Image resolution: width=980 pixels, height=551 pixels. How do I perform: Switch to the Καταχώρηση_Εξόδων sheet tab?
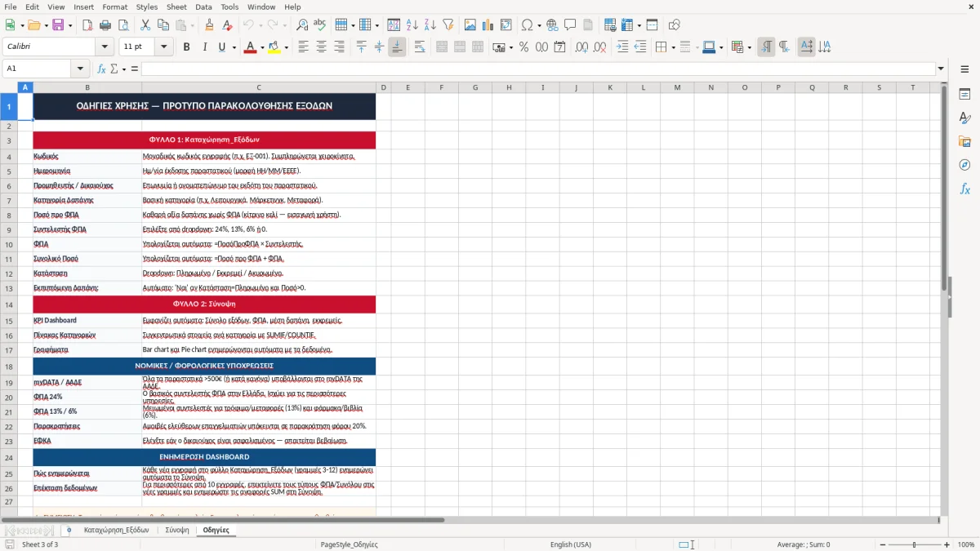116,530
